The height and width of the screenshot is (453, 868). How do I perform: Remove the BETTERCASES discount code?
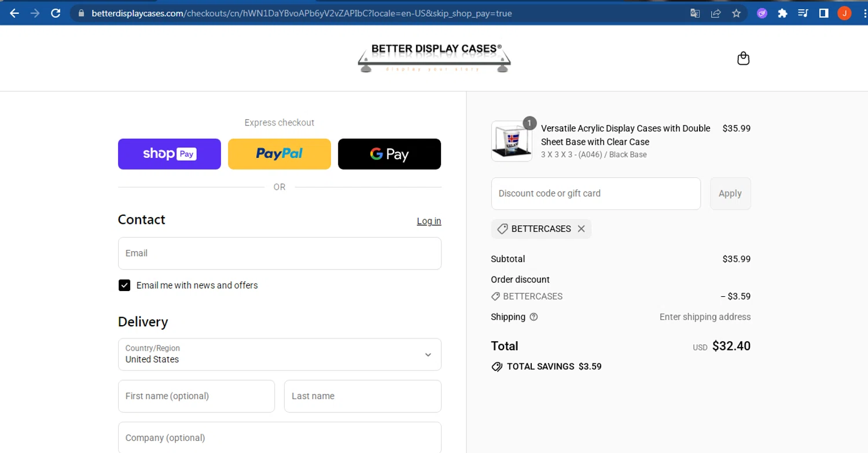point(581,229)
